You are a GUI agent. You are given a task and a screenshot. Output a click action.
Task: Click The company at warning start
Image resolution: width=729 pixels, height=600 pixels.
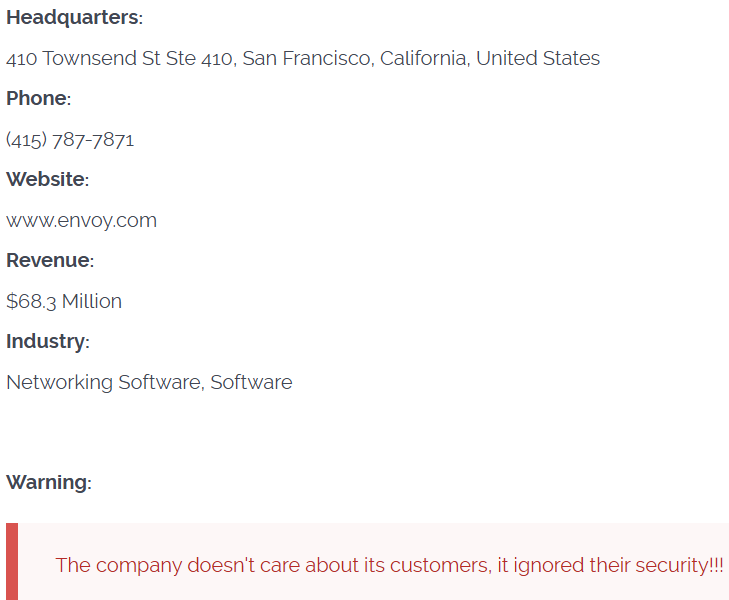point(117,565)
